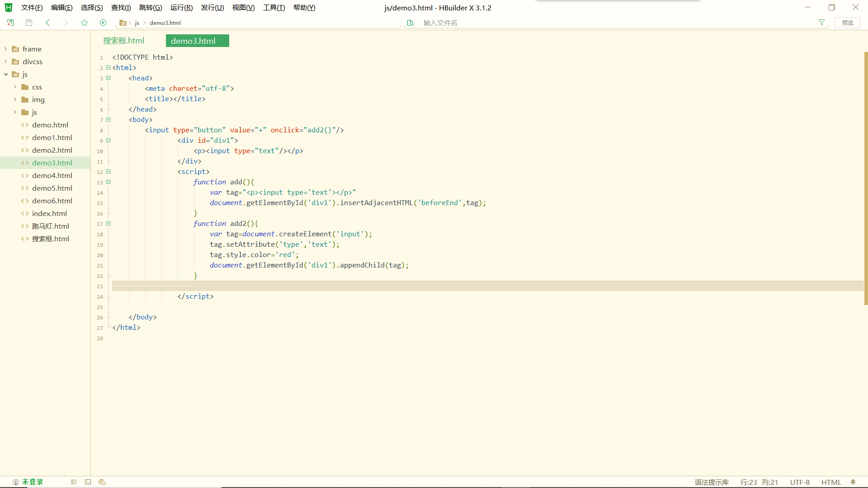Click the 预览 preview button
The width and height of the screenshot is (868, 488).
pyautogui.click(x=848, y=23)
